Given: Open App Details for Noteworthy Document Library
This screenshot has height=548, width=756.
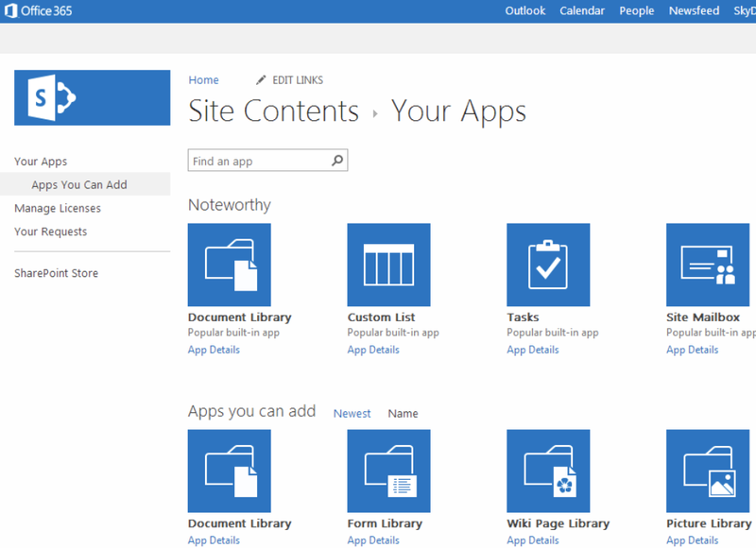Looking at the screenshot, I should [x=214, y=350].
